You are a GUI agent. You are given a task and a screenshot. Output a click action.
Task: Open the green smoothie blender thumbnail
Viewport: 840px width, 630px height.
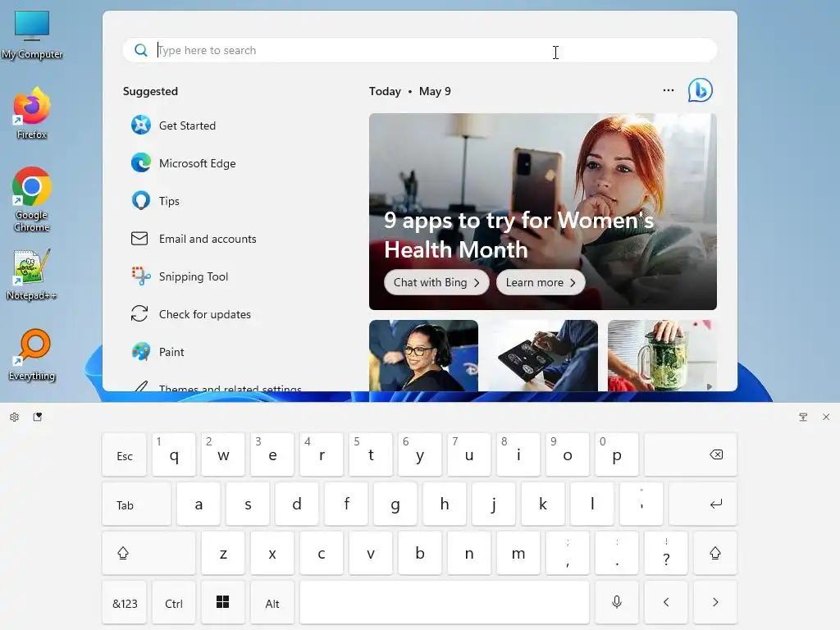662,355
